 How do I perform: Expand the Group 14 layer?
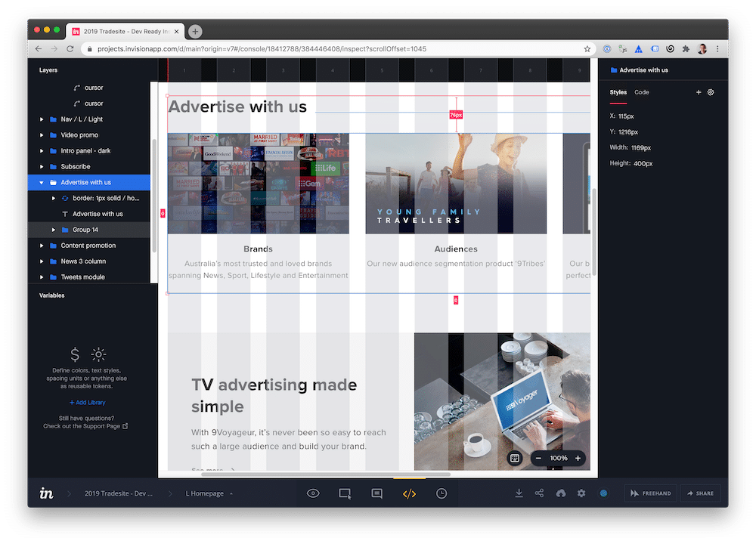click(53, 230)
